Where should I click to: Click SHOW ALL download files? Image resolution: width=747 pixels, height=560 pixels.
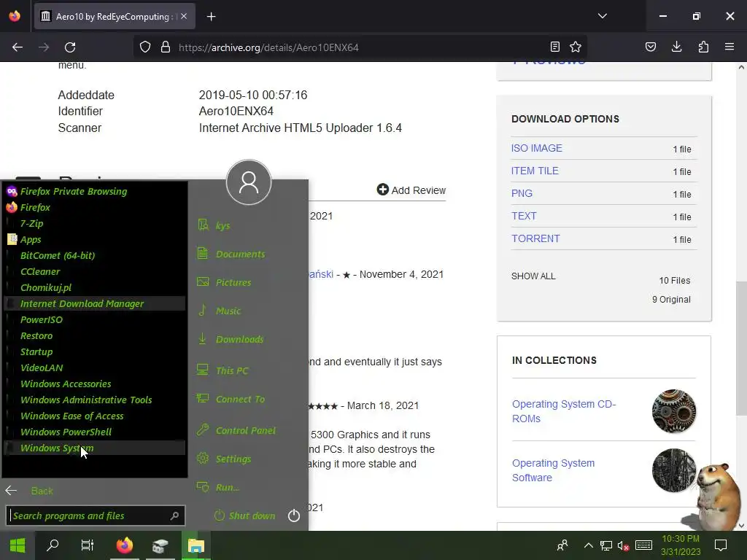pyautogui.click(x=533, y=276)
